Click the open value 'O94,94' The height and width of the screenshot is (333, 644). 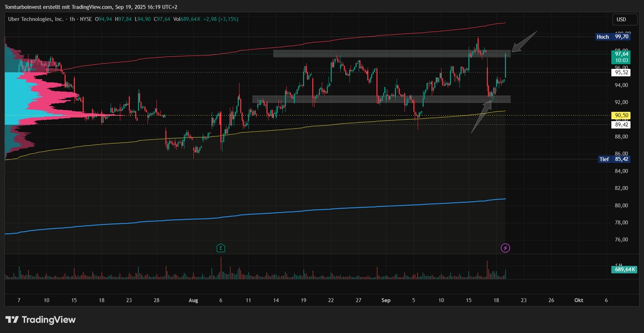(103, 19)
